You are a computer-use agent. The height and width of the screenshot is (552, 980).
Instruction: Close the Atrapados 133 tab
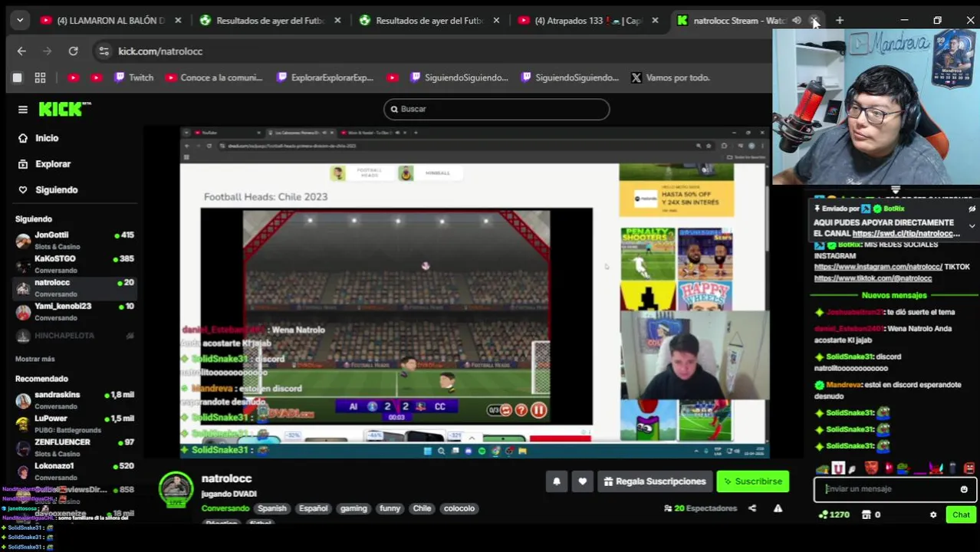655,21
